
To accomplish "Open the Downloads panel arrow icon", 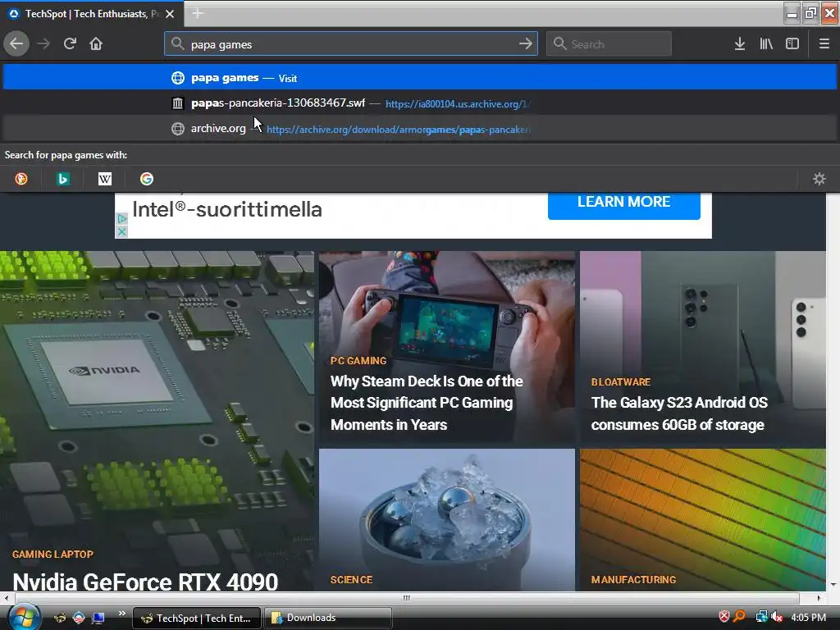I will [x=740, y=43].
